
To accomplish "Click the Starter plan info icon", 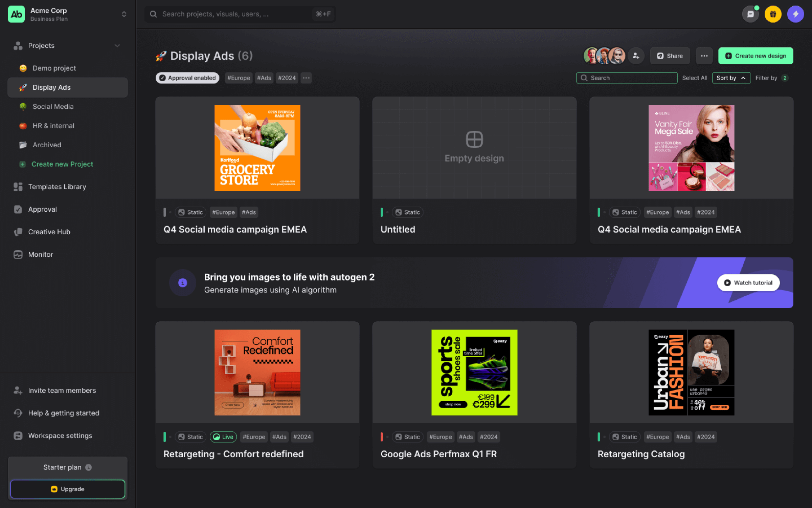I will [89, 467].
